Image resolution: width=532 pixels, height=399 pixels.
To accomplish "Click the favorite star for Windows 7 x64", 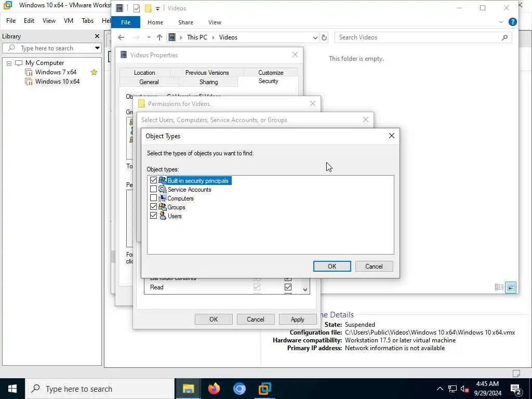I will [x=94, y=72].
